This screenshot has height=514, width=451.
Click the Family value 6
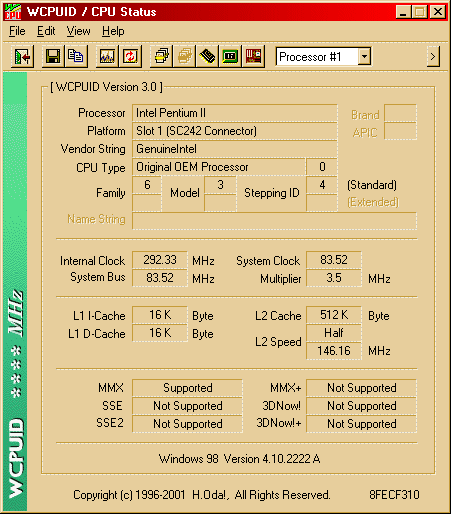pyautogui.click(x=147, y=185)
